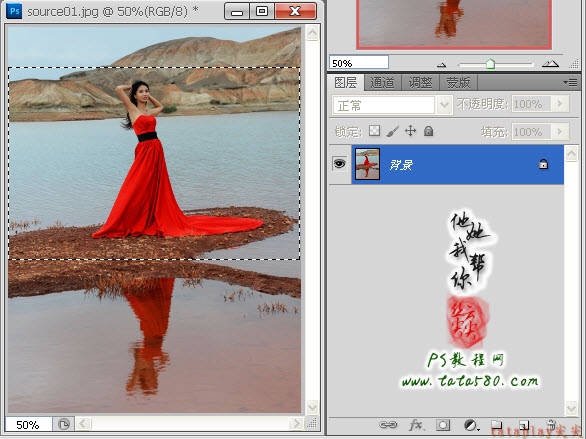The width and height of the screenshot is (586, 439).
Task: Open the layers panel options menu
Action: [570, 83]
